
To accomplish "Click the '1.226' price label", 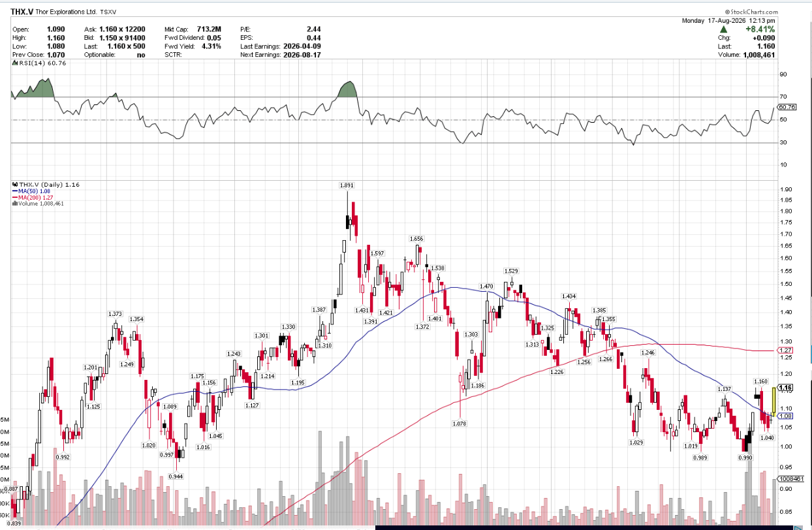I will pos(557,372).
